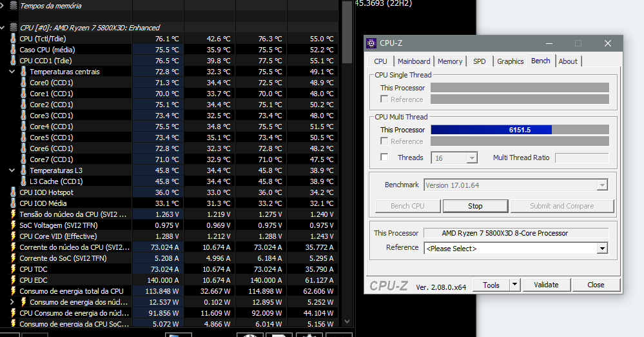Click the lightning icon for Corrente do núcleo da CPU
The image size is (644, 337).
coord(13,247)
